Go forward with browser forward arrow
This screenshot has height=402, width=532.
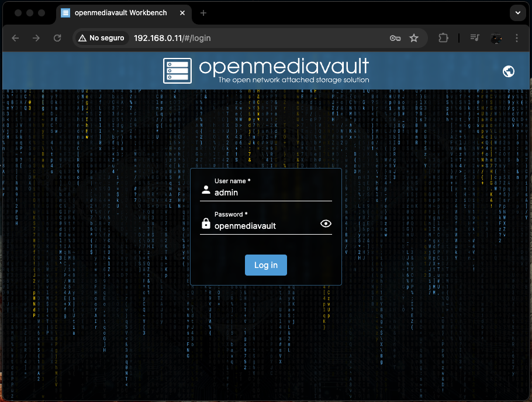point(36,38)
